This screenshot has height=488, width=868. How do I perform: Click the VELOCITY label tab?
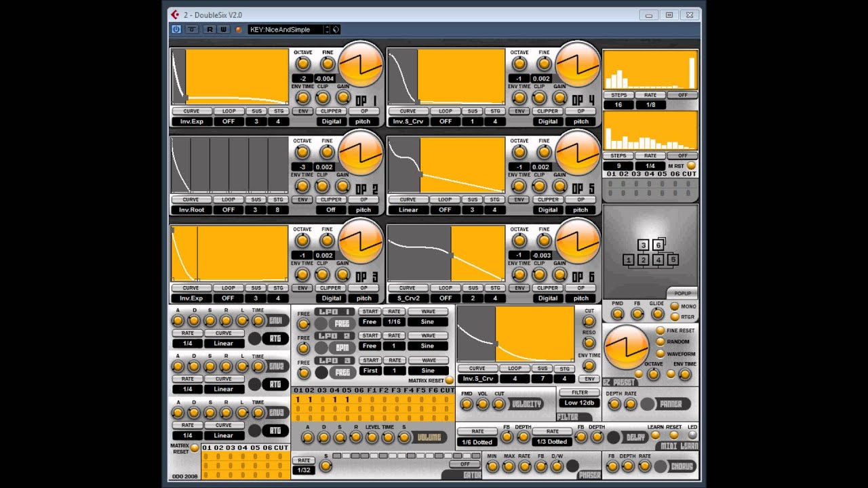[x=526, y=404]
